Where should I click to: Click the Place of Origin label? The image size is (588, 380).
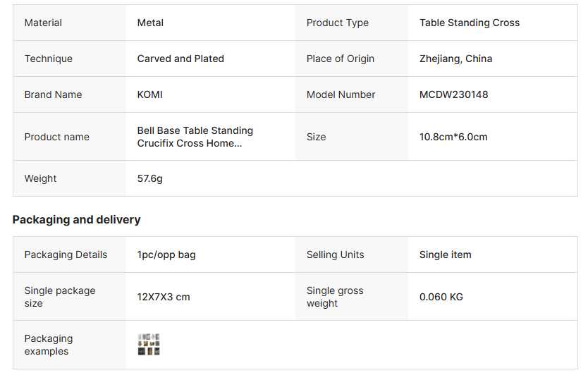coord(340,59)
